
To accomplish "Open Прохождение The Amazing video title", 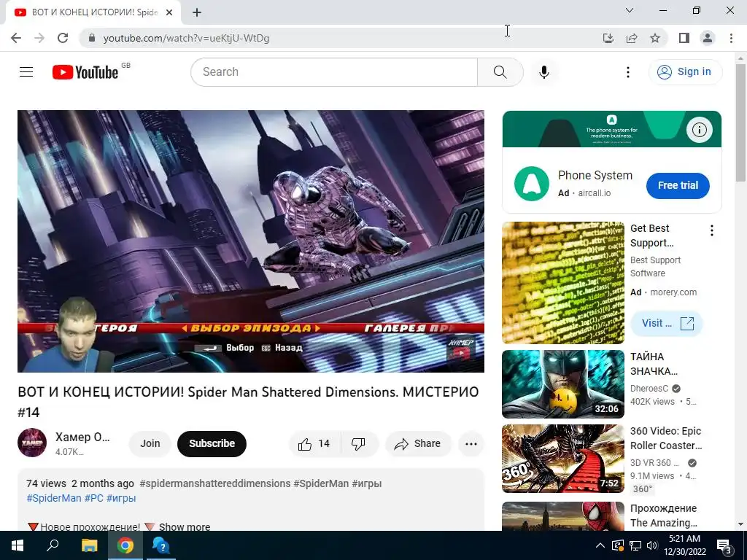I will pos(664,516).
